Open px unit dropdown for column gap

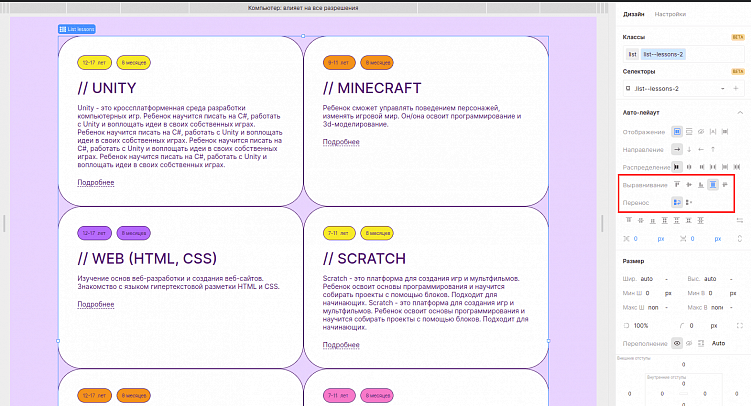click(661, 238)
